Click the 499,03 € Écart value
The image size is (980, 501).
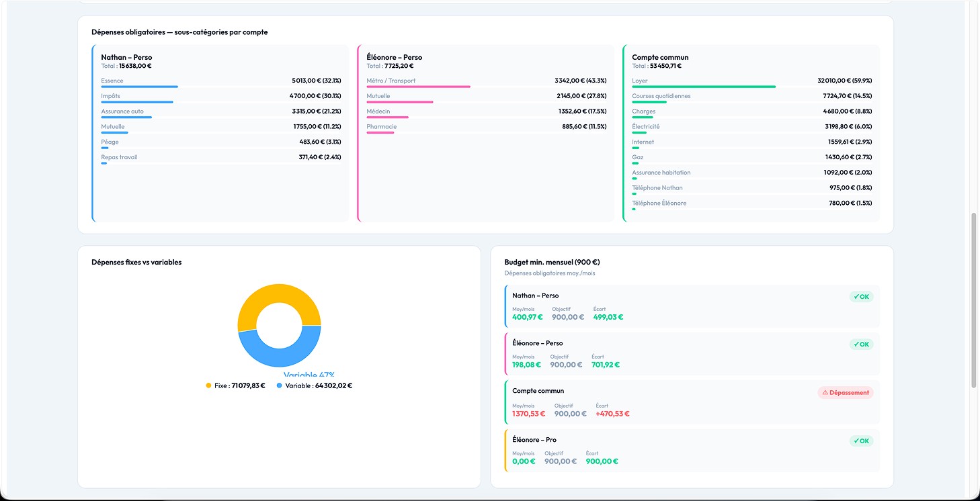pos(608,317)
